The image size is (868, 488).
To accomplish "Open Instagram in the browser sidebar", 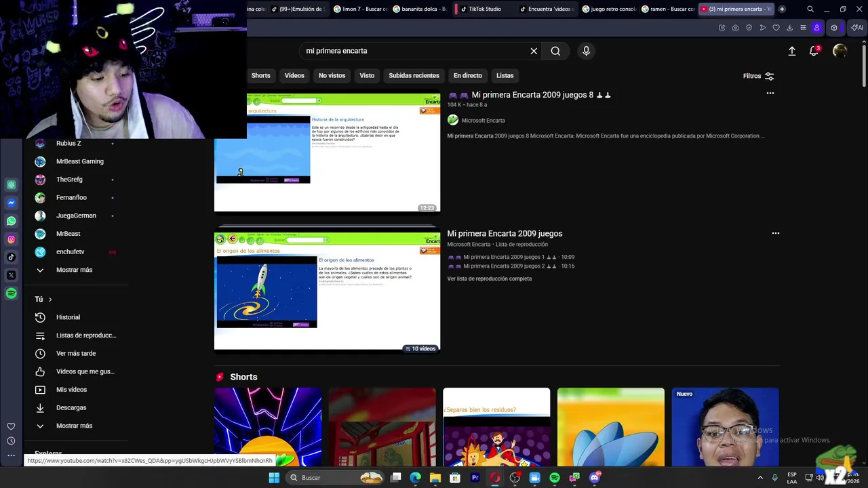I will coord(11,239).
